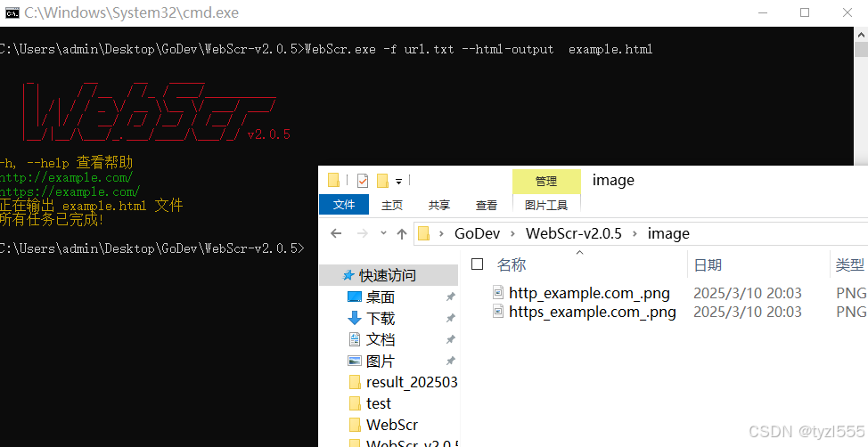Click the cmd window vertical scrollbar thumb
Viewport: 868px width, 447px height.
click(862, 49)
